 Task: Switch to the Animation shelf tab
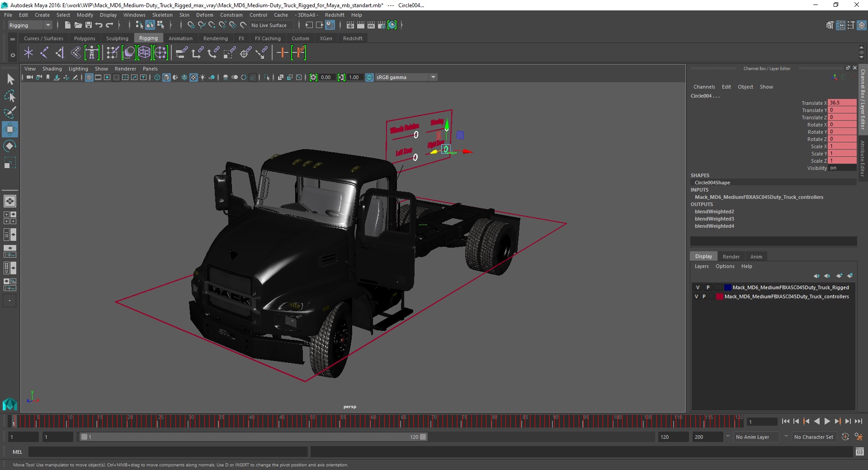pos(180,38)
